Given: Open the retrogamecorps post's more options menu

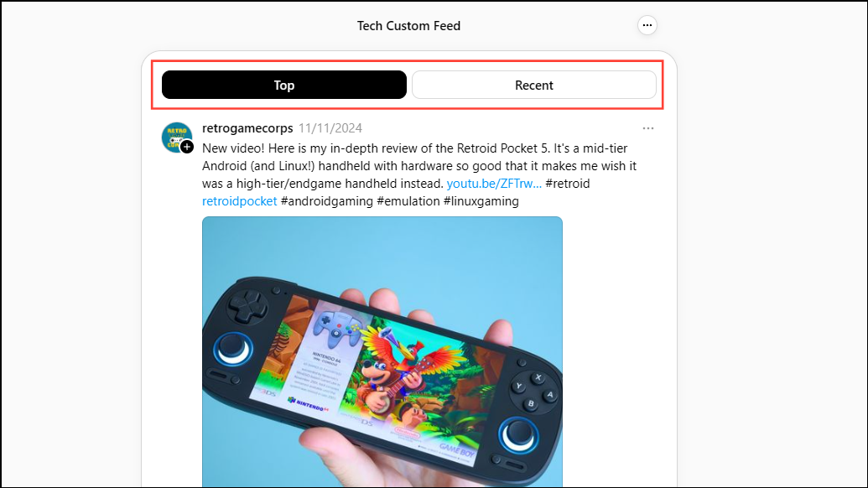Looking at the screenshot, I should coord(647,128).
